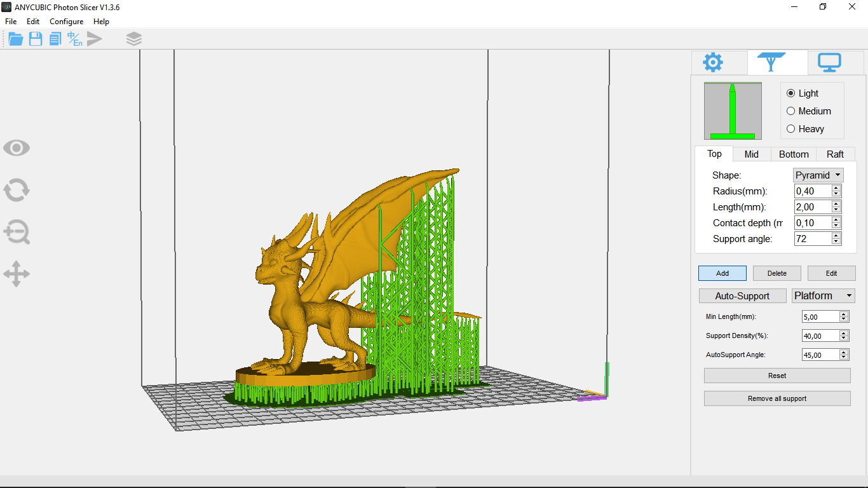Select the Light support radio button
The image size is (868, 488).
point(791,93)
